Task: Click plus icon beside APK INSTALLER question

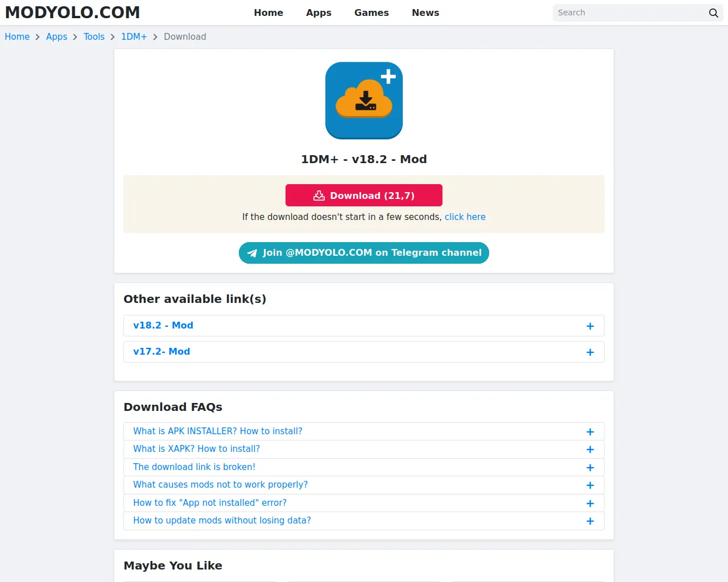Action: pyautogui.click(x=590, y=432)
